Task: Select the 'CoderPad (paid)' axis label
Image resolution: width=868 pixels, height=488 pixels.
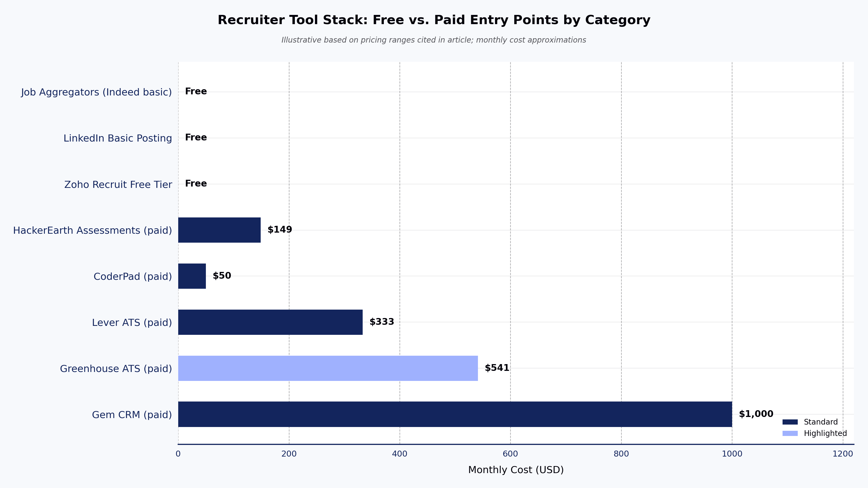Action: coord(133,277)
